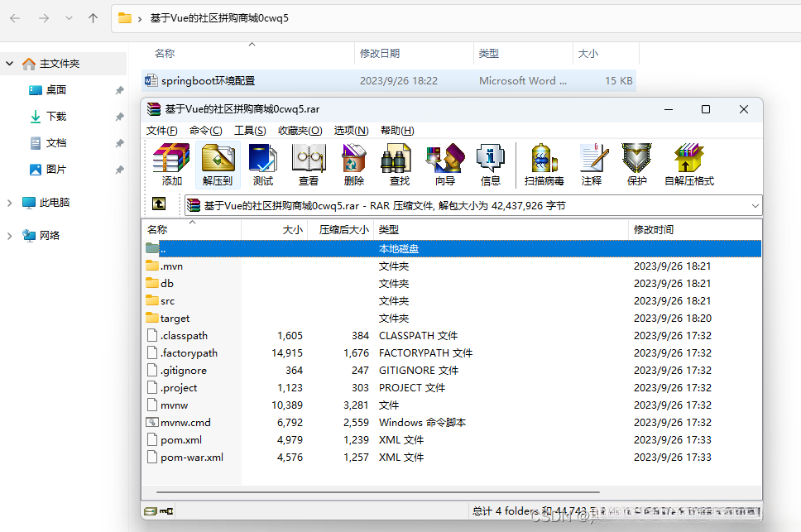This screenshot has height=532, width=801.
Task: Click the View (查看) toolbar icon
Action: tap(309, 165)
